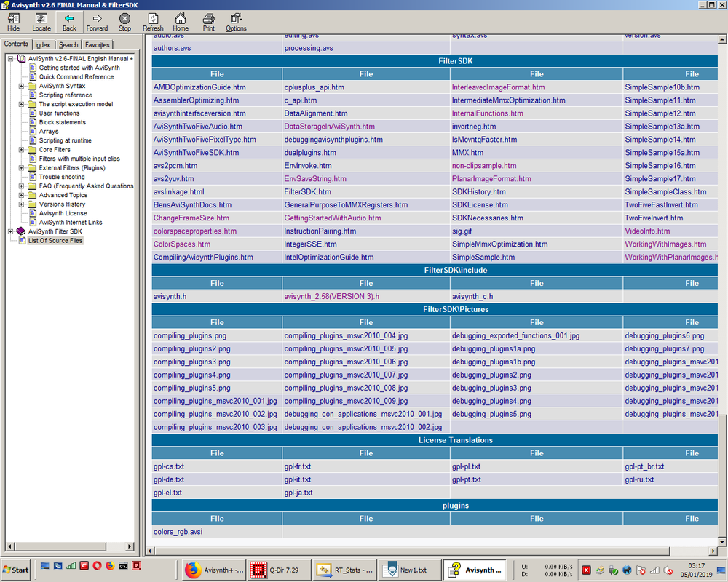
Task: Click the red X tray icon
Action: (586, 570)
